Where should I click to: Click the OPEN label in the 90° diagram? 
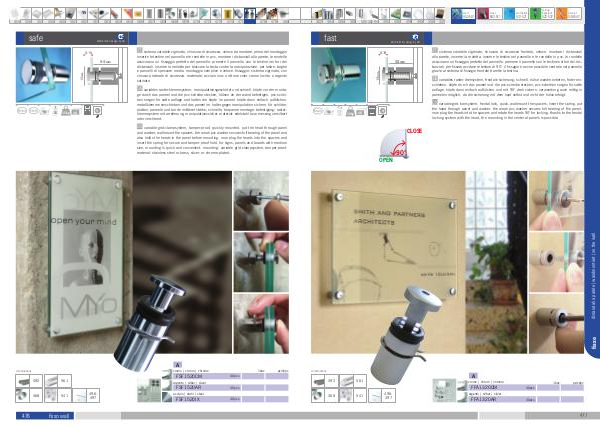pyautogui.click(x=386, y=160)
